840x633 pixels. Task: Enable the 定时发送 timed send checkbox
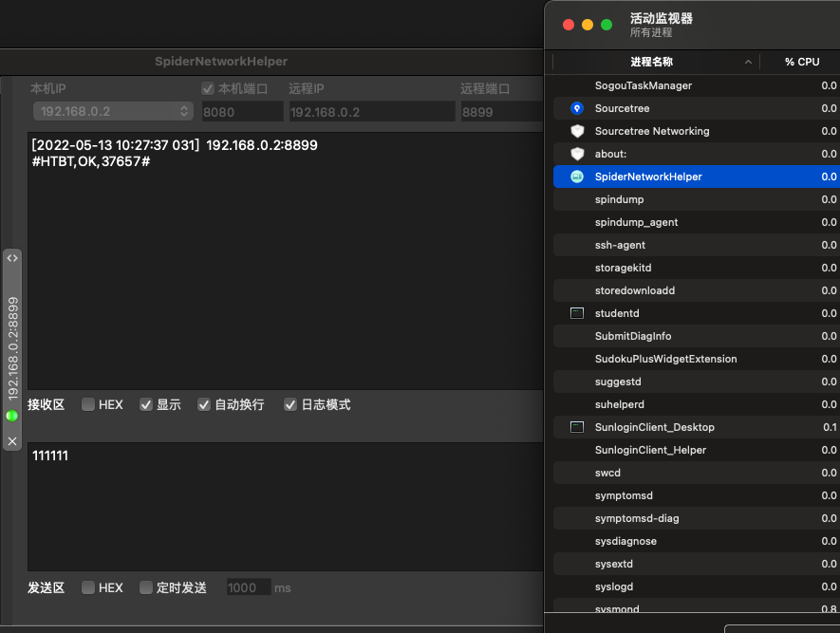146,587
